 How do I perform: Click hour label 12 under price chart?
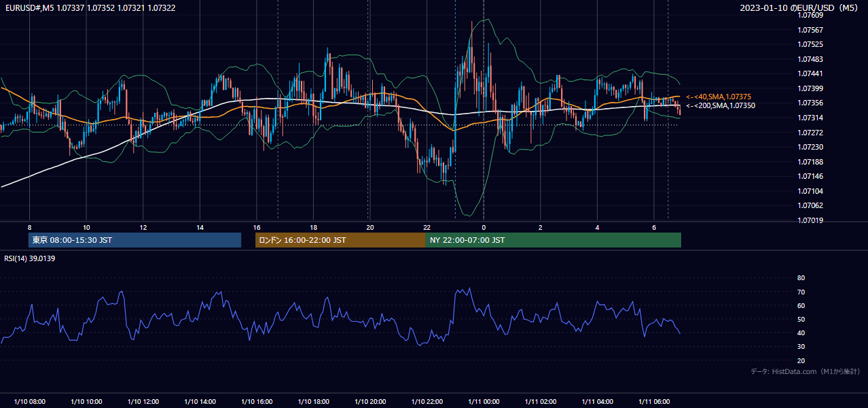click(x=143, y=227)
